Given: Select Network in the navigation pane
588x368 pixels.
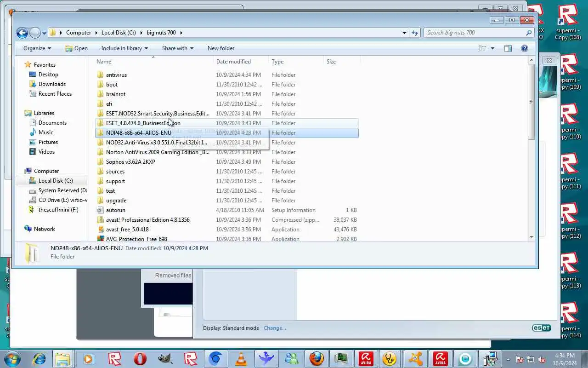Looking at the screenshot, I should (x=44, y=229).
